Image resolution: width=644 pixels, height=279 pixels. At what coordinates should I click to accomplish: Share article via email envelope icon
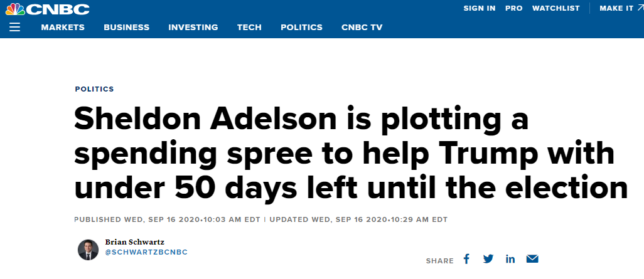click(x=532, y=259)
